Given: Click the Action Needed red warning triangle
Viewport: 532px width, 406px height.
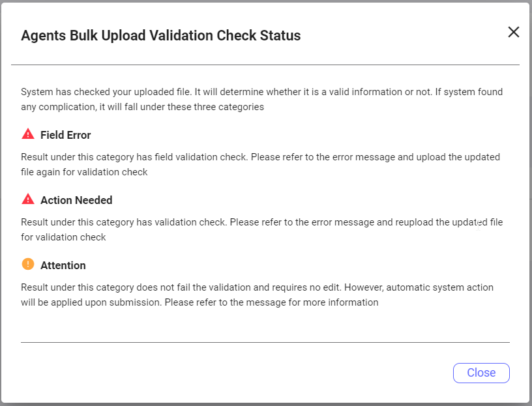Looking at the screenshot, I should coord(28,199).
